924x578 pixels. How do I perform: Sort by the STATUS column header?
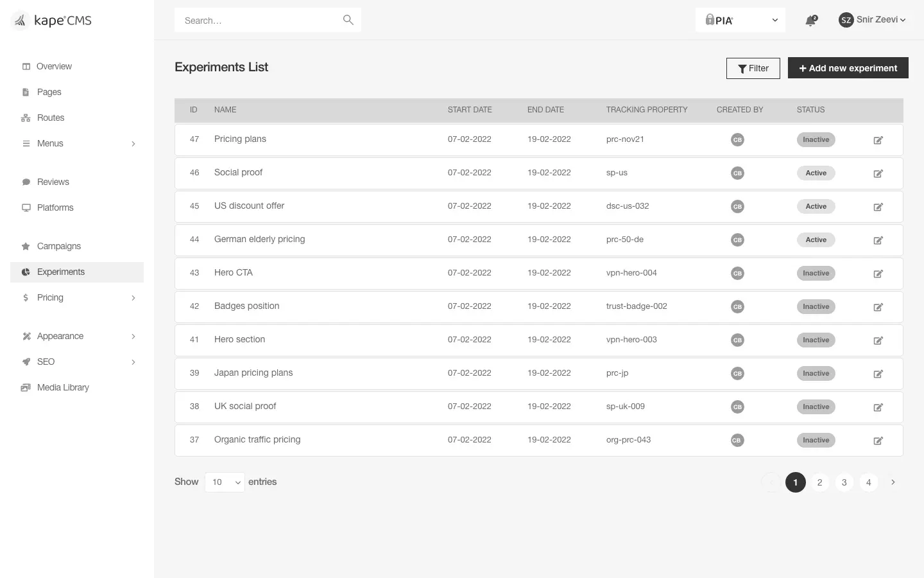point(810,110)
